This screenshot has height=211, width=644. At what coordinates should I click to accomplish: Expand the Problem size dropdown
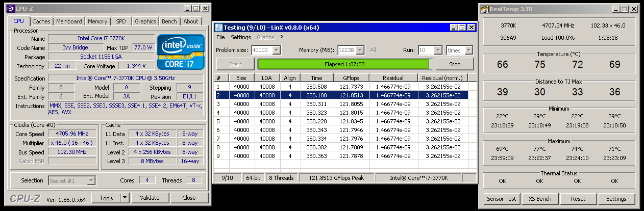click(x=276, y=50)
